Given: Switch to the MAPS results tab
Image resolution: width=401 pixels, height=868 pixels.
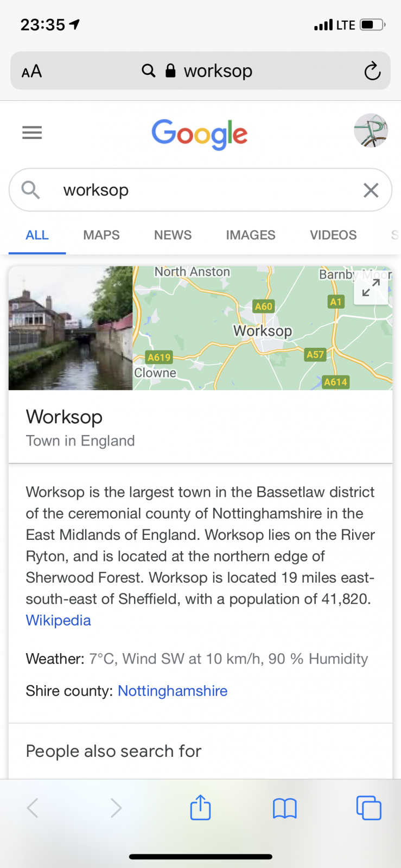Looking at the screenshot, I should coord(101,235).
